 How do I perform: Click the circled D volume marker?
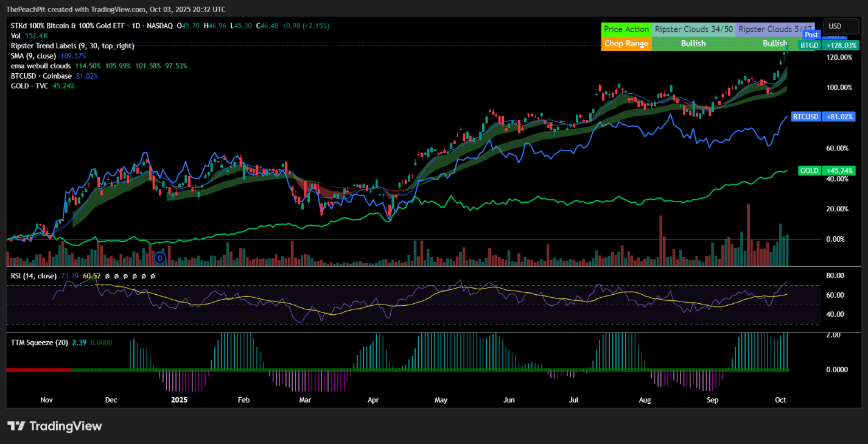tap(160, 258)
